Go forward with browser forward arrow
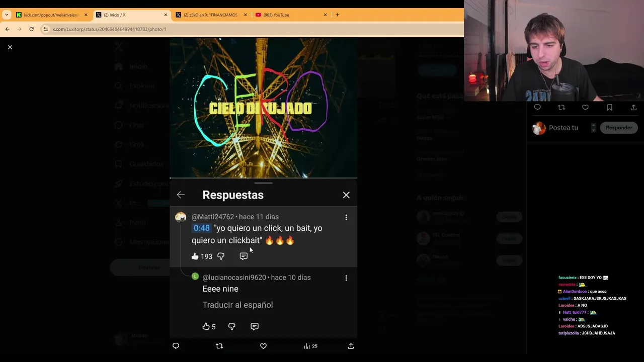Viewport: 644px width, 362px height. (19, 29)
